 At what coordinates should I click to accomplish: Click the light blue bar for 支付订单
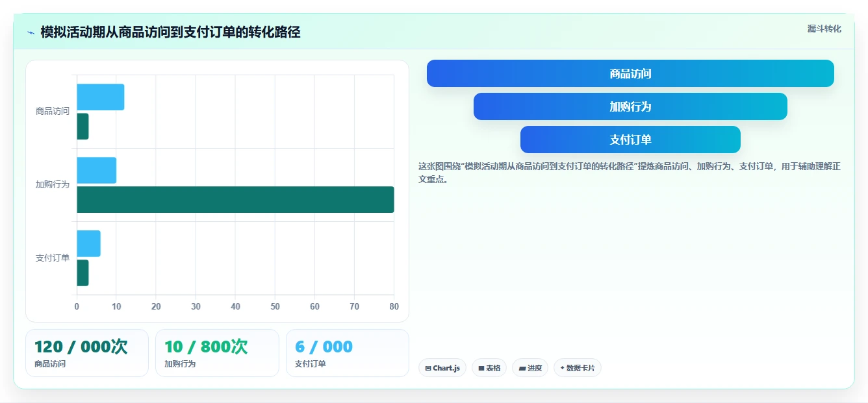88,243
